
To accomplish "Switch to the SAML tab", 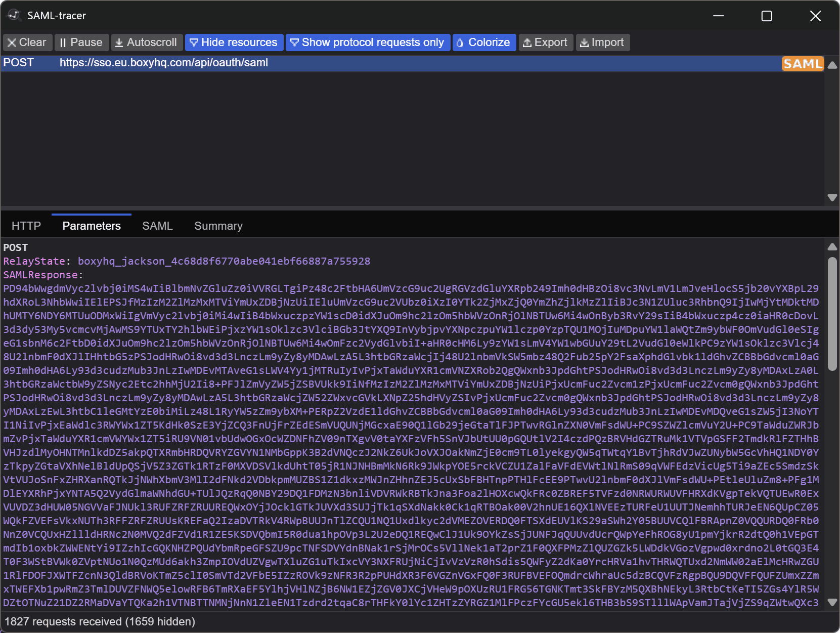I will (157, 226).
